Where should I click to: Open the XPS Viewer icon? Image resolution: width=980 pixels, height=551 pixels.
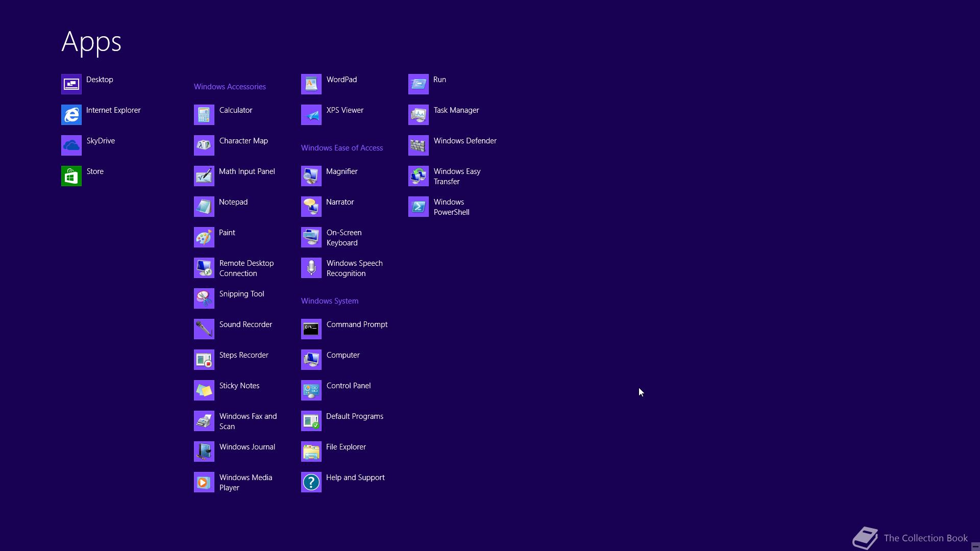(311, 115)
